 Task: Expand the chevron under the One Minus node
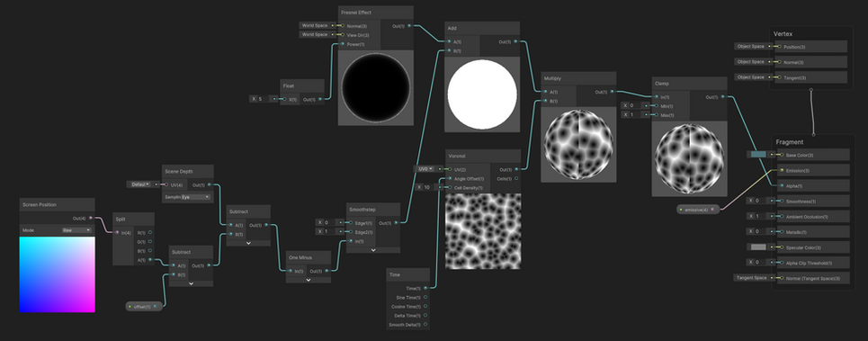[309, 280]
